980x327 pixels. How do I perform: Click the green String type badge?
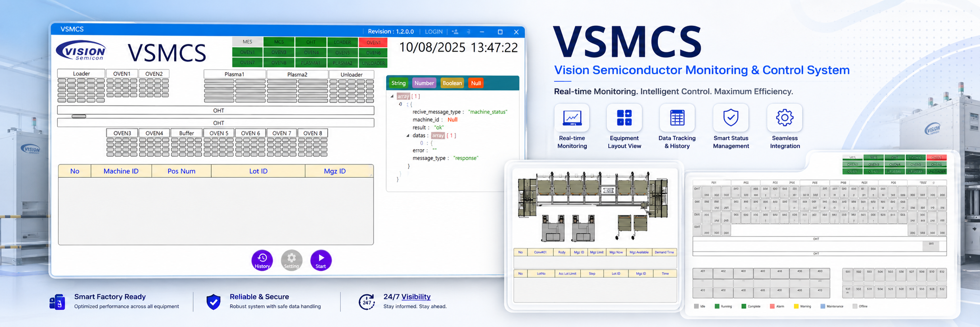click(398, 83)
